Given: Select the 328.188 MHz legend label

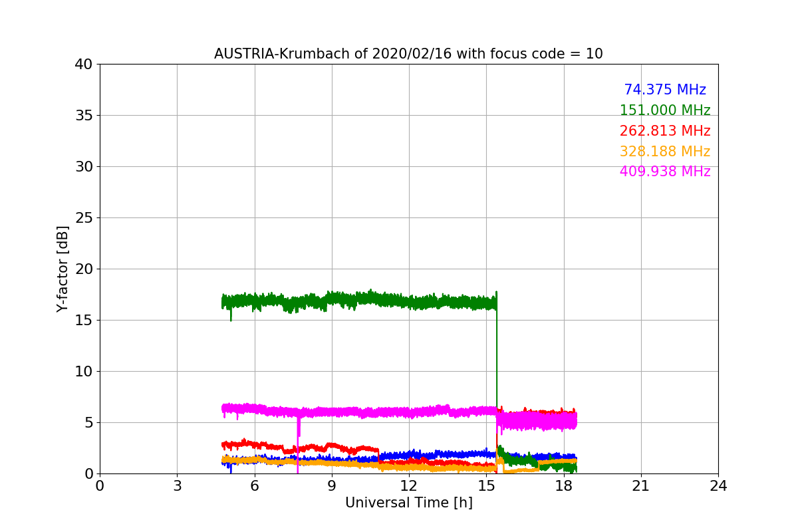Looking at the screenshot, I should 665,152.
